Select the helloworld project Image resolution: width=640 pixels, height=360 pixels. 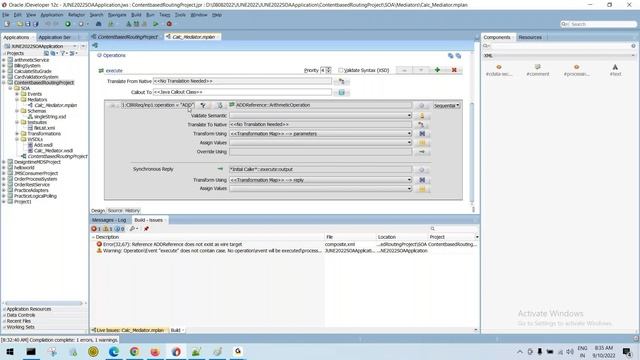(x=24, y=168)
